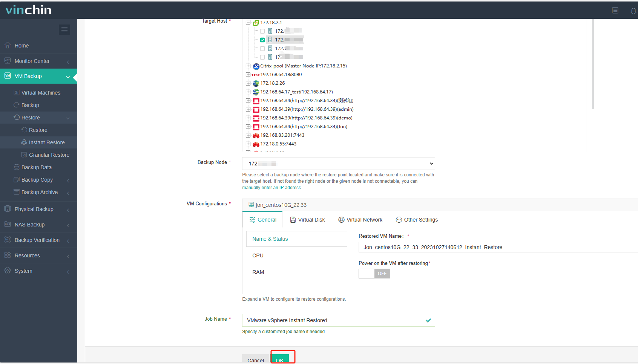Select the 192.168.64.39 (demo) tree row
638x364 pixels.
pos(307,118)
